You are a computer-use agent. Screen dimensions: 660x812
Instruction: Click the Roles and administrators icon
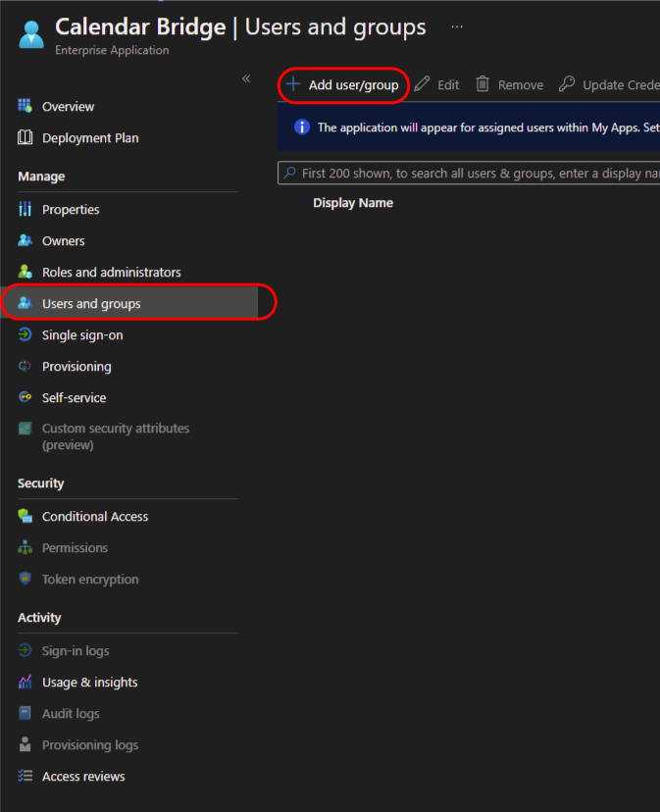tap(25, 272)
